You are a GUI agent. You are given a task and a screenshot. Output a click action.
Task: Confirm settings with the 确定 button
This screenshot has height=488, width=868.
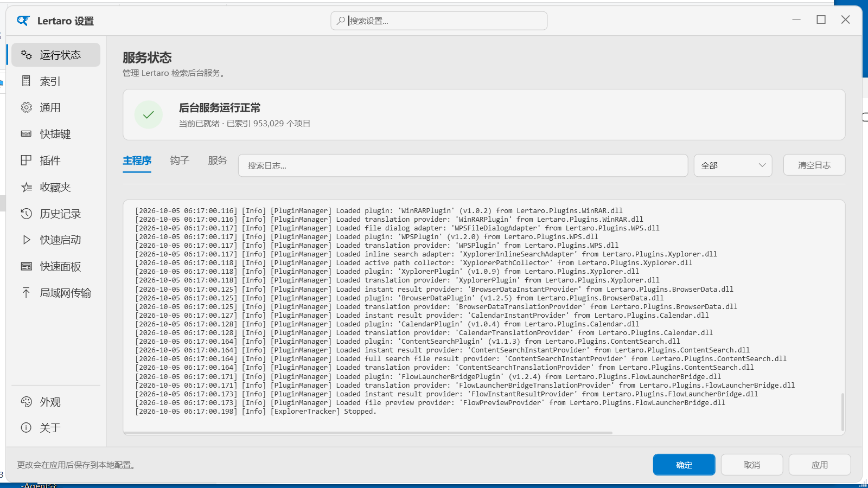684,465
